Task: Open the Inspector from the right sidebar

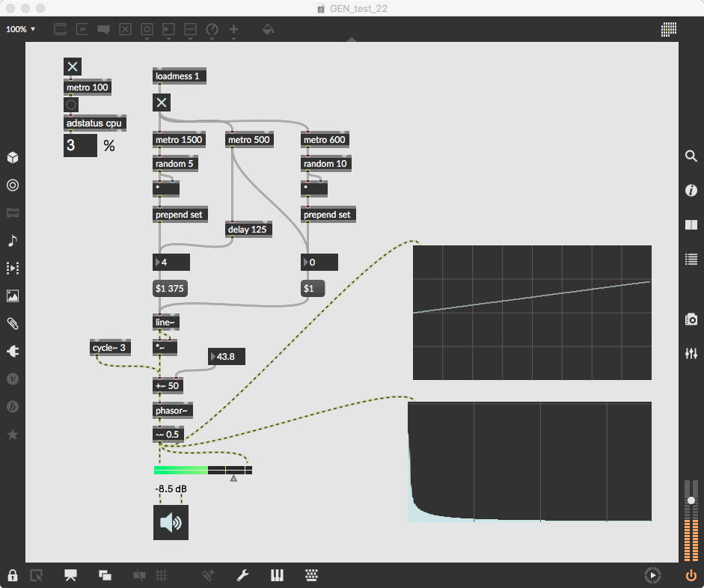Action: [691, 191]
